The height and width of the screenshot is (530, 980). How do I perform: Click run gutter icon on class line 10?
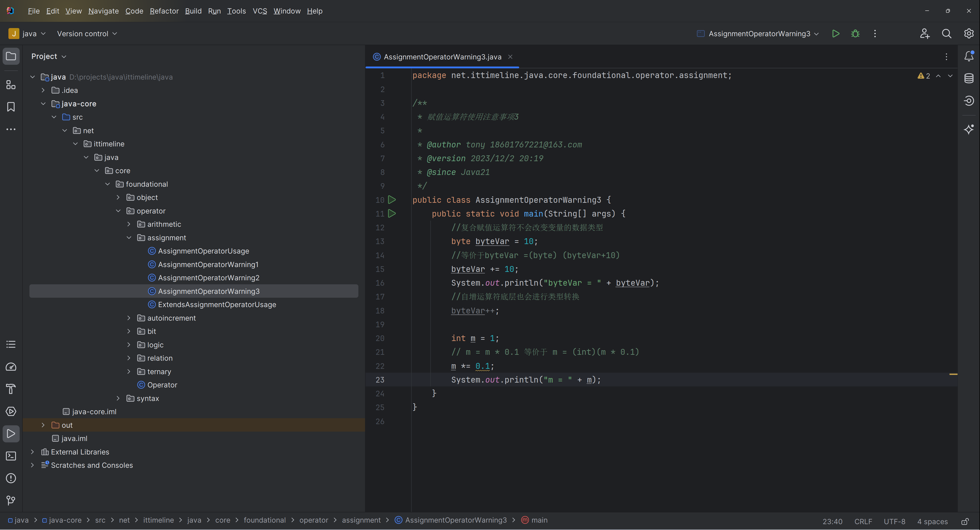click(392, 199)
